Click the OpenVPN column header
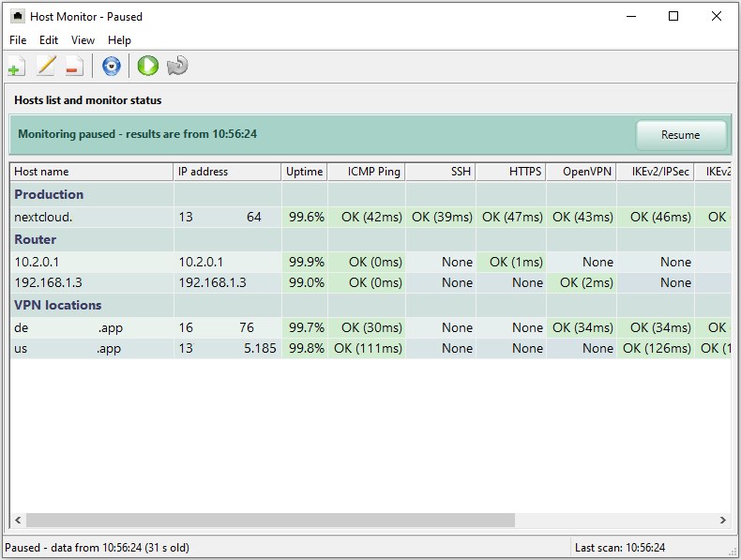The height and width of the screenshot is (560, 741). tap(582, 172)
